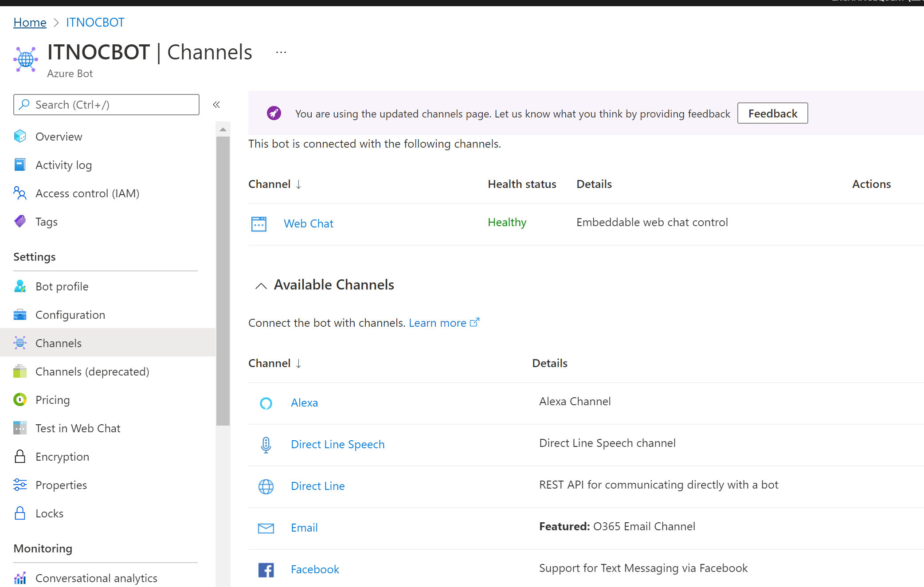Select Test in Web Chat menu item

78,428
